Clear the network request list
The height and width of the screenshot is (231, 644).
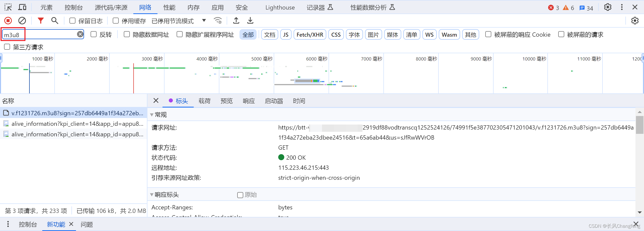click(22, 20)
